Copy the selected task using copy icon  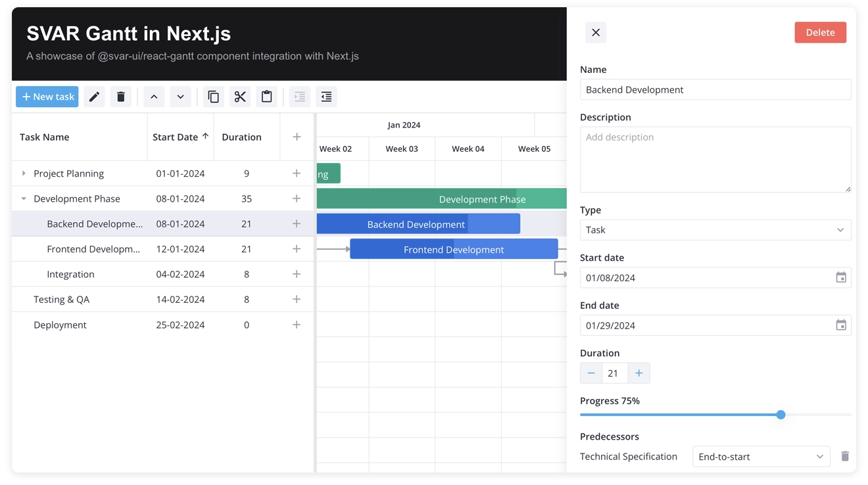point(213,97)
